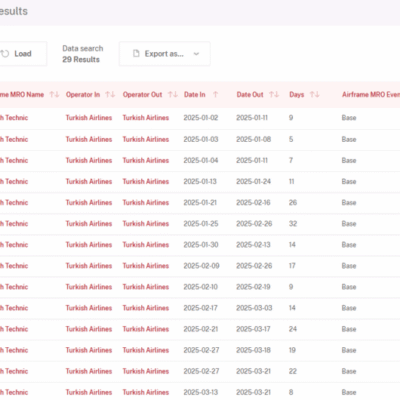Image resolution: width=400 pixels, height=400 pixels.
Task: Click Date In cell 2025-01-04
Action: point(201,160)
